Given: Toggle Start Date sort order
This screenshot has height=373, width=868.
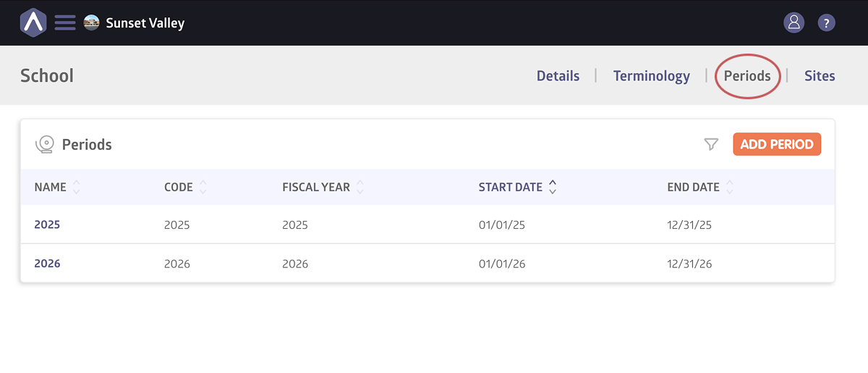Looking at the screenshot, I should [553, 187].
